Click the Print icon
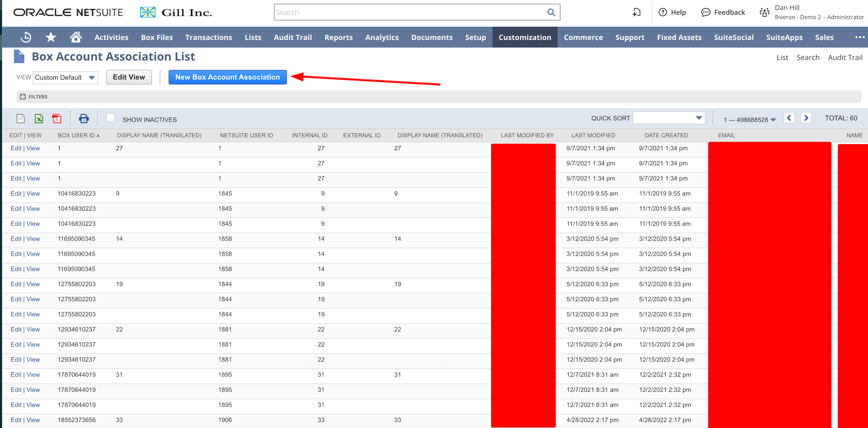 (x=84, y=119)
